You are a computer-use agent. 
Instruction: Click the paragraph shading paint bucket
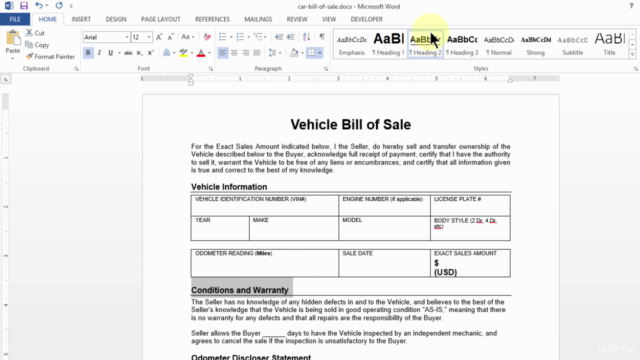coord(294,53)
